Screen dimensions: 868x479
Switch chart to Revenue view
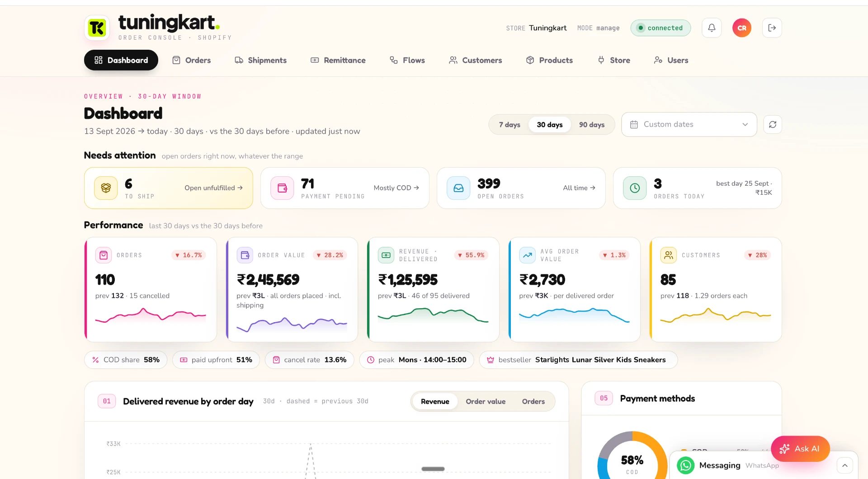[x=435, y=401]
